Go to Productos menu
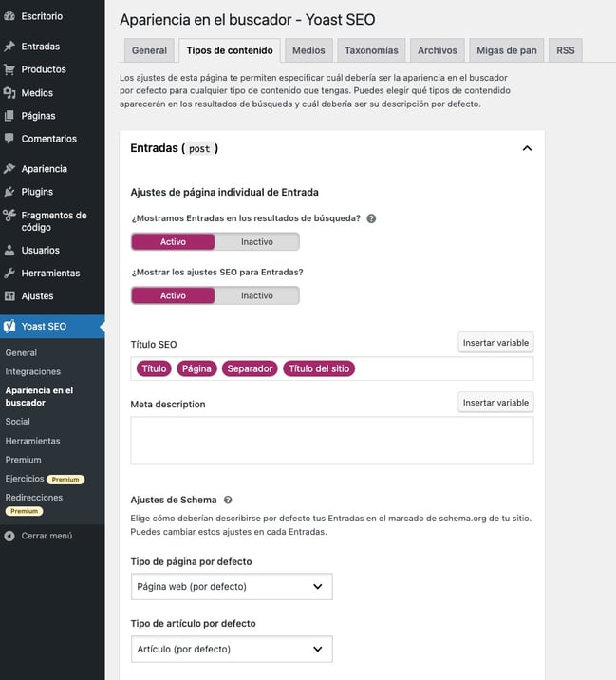 point(44,69)
